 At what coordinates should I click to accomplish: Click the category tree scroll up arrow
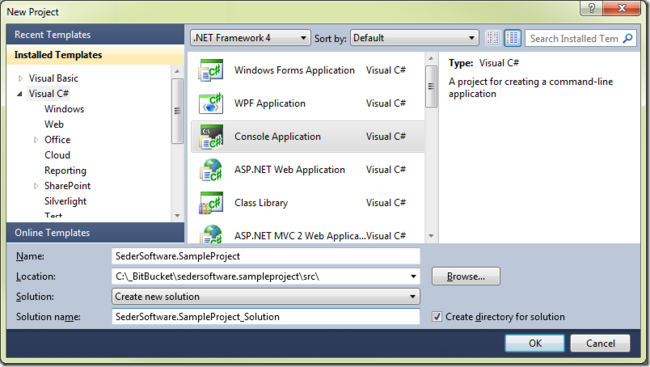coord(177,71)
